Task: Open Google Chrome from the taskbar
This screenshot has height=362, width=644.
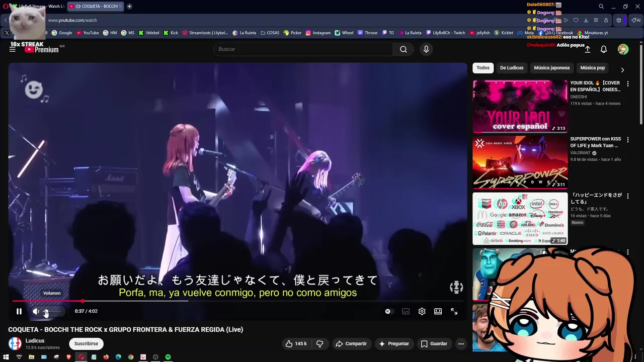Action: 131,357
